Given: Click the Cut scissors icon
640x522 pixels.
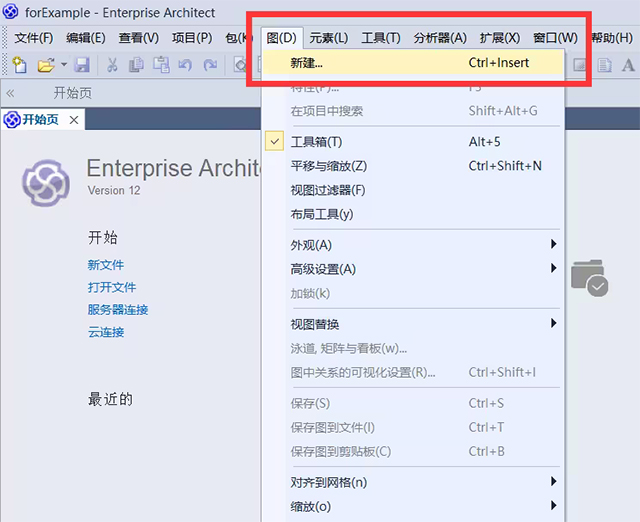Looking at the screenshot, I should point(112,65).
